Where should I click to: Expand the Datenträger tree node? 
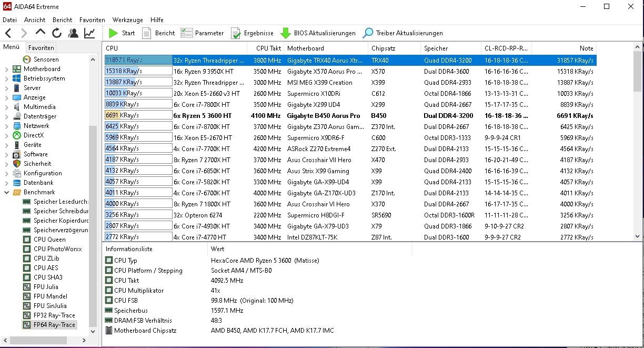coord(6,116)
